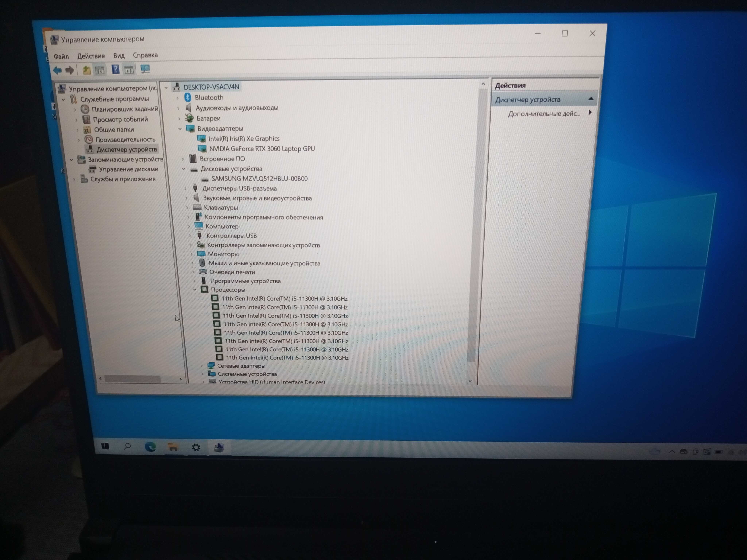Click the Очереди печати printer icon
Screen dimensions: 747x560
[203, 272]
